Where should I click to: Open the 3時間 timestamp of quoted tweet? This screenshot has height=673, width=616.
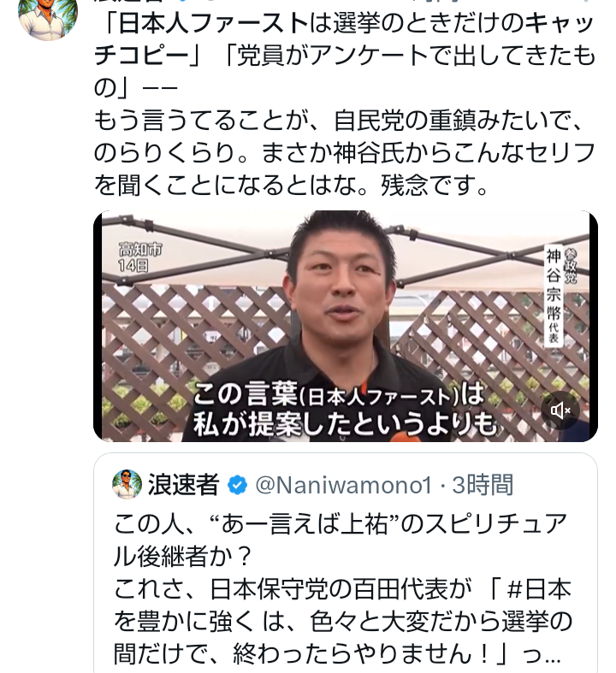pos(483,485)
